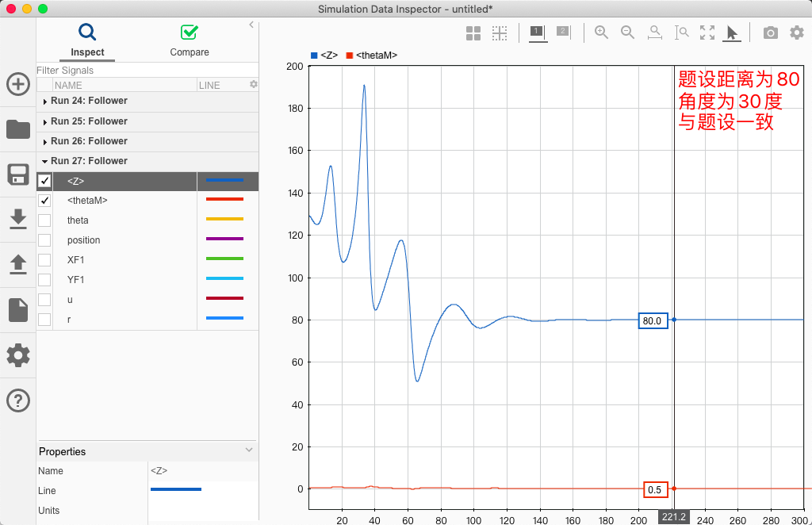812x525 pixels.
Task: Select the pointer cursor tool
Action: coord(732,33)
